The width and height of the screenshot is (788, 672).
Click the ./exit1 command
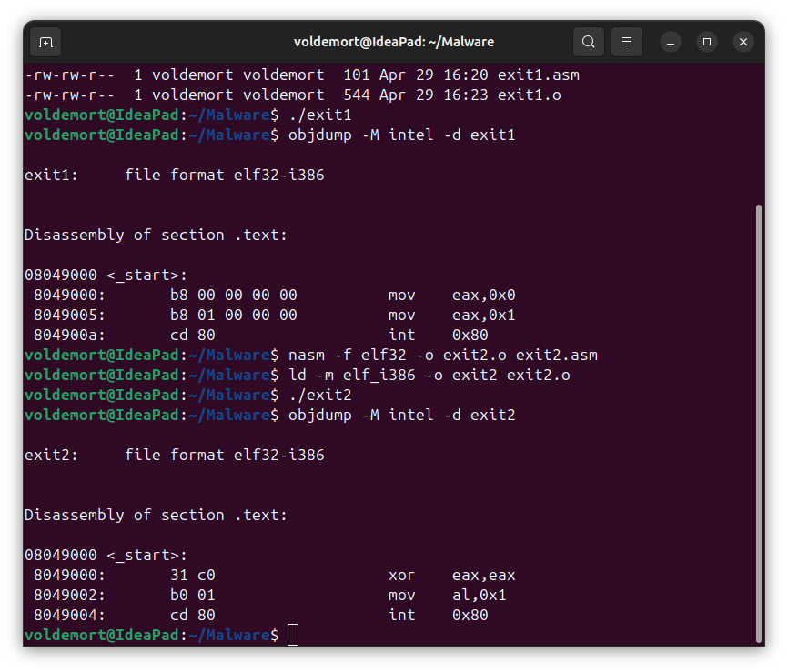tap(320, 115)
